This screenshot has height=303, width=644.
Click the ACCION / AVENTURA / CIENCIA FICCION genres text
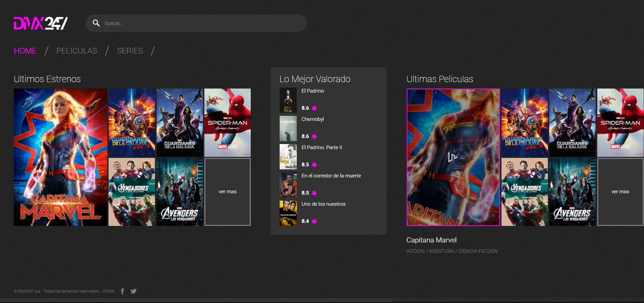pos(452,251)
